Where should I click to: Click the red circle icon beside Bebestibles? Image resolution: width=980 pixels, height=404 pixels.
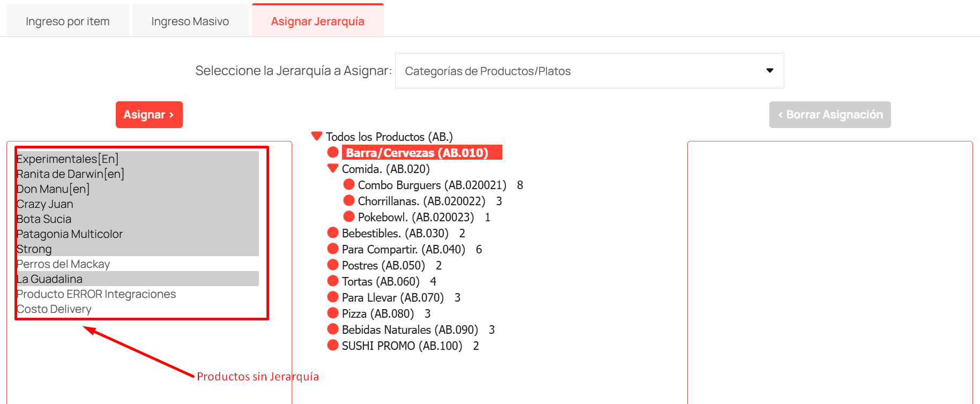tap(333, 233)
